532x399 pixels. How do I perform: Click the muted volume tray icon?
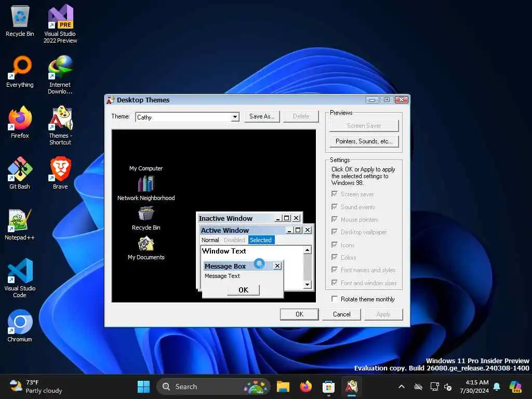pos(448,387)
